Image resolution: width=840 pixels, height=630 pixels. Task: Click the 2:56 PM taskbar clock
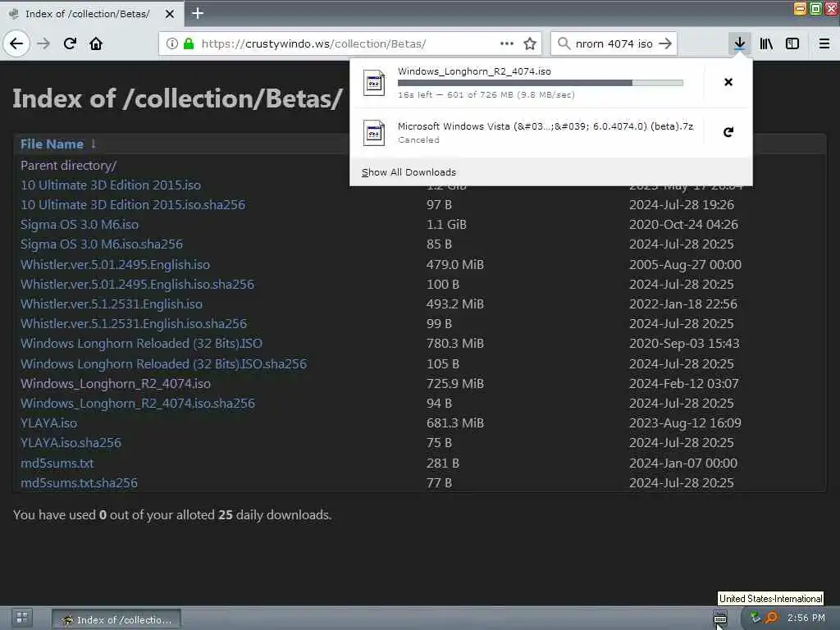[806, 618]
